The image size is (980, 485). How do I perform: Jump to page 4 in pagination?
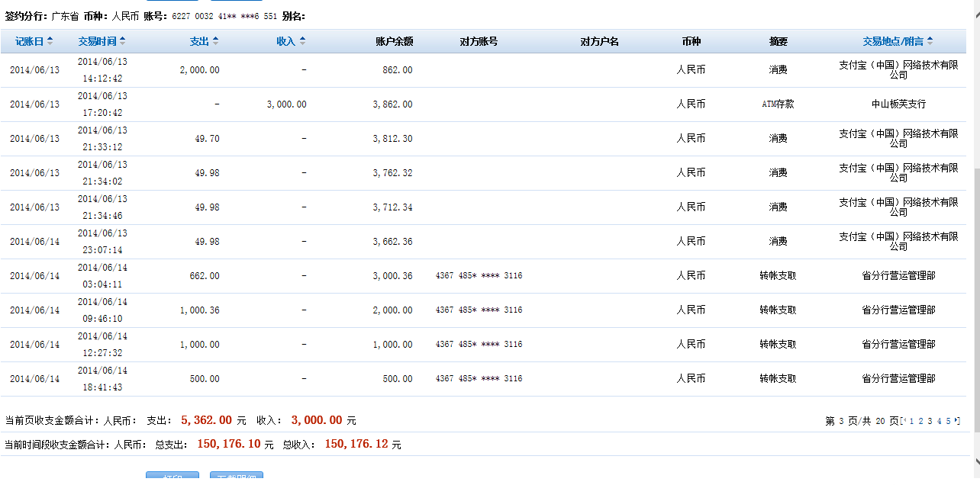(938, 421)
